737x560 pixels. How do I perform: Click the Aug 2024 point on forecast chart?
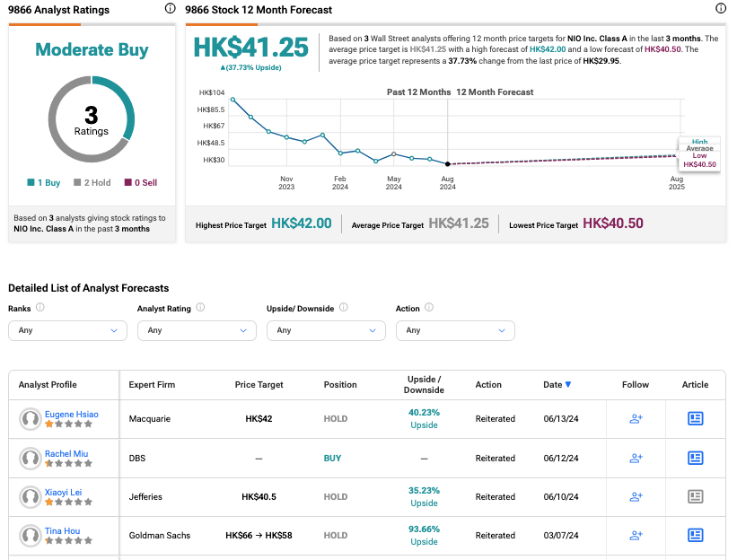[x=448, y=163]
